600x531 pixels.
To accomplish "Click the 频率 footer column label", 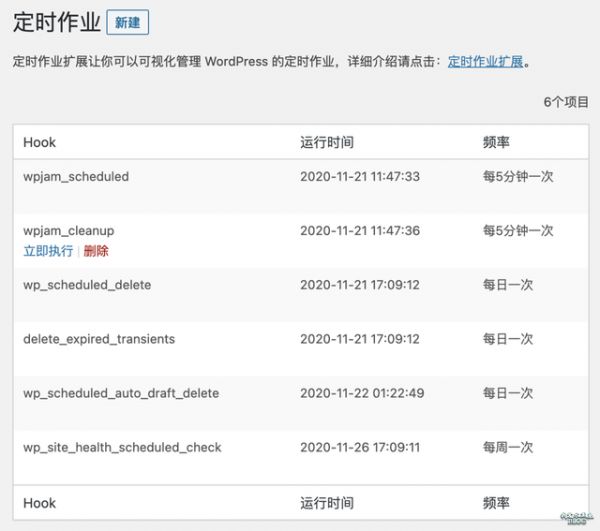I will pos(496,503).
